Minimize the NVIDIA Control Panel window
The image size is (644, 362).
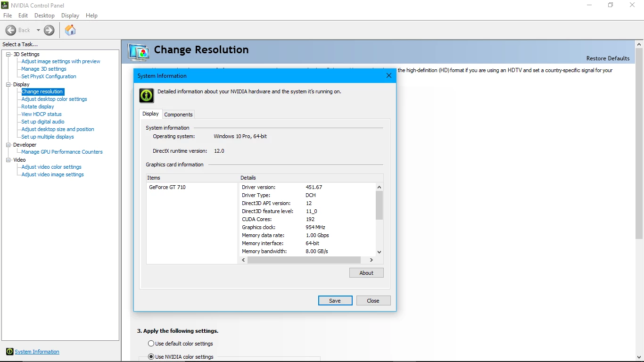point(589,5)
